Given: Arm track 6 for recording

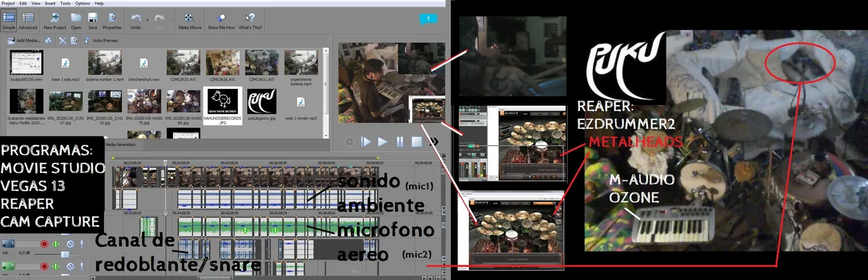Looking at the screenshot, I should point(44,266).
